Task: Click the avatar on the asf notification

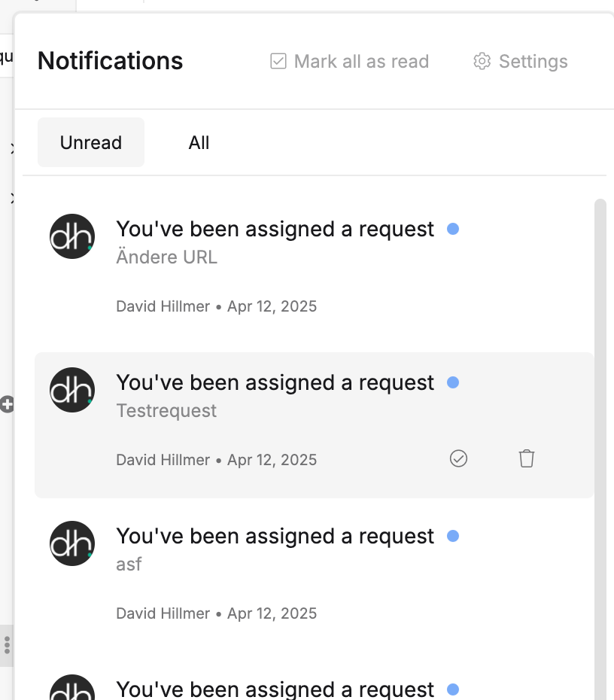Action: 72,543
